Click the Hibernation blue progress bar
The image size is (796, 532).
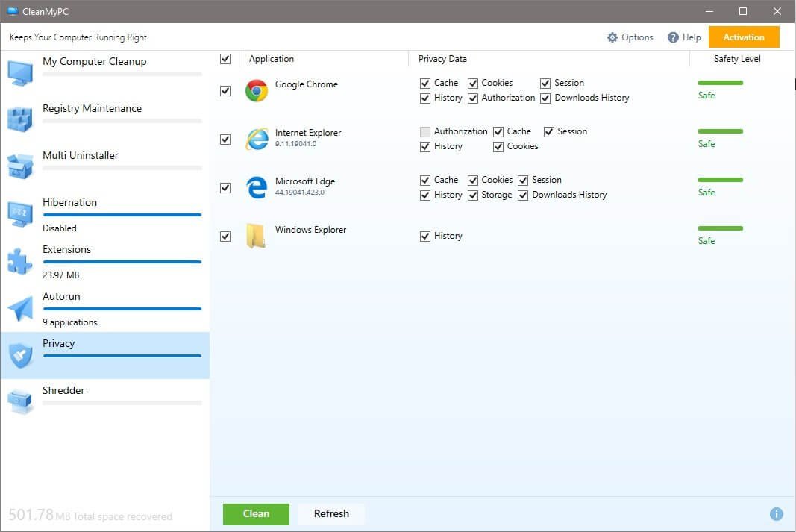pos(122,215)
